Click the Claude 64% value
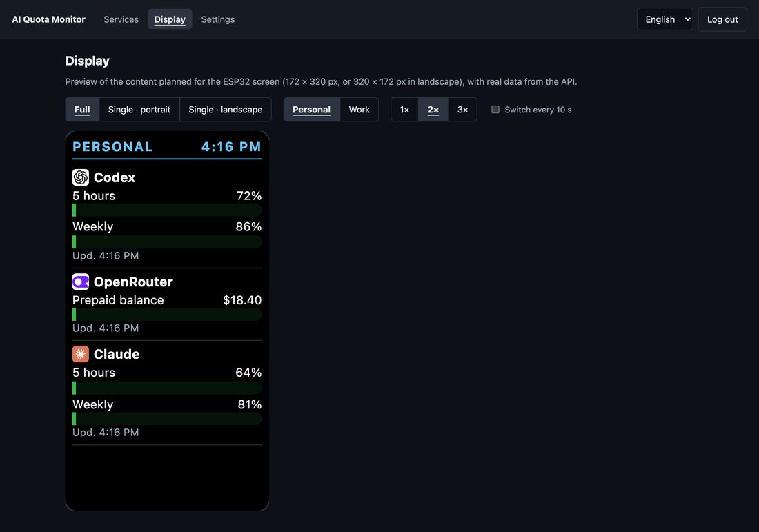759x532 pixels. tap(249, 372)
